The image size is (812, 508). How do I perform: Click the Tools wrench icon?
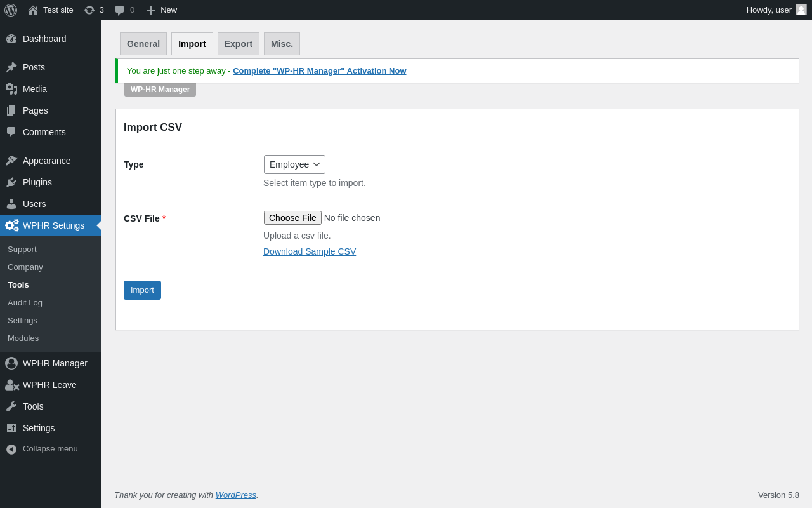click(x=11, y=406)
